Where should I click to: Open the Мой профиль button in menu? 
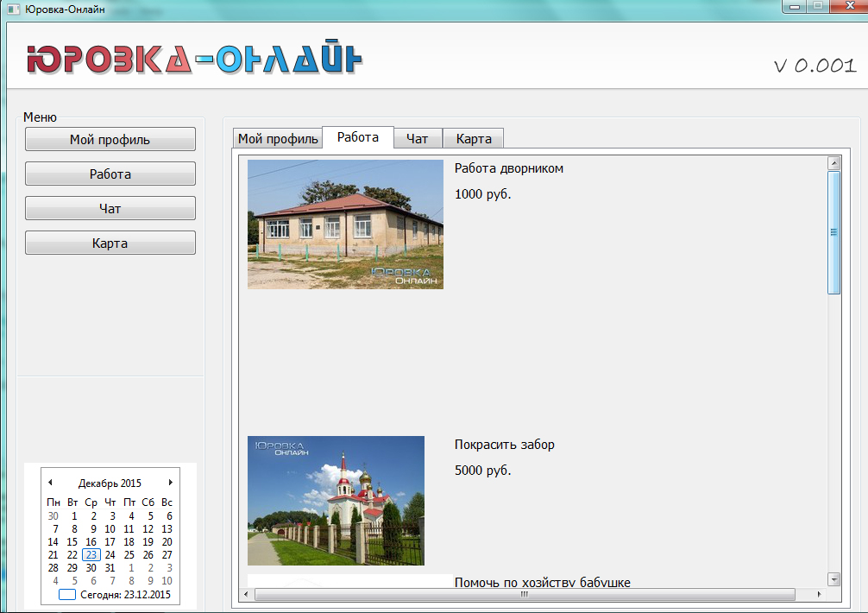coord(110,140)
